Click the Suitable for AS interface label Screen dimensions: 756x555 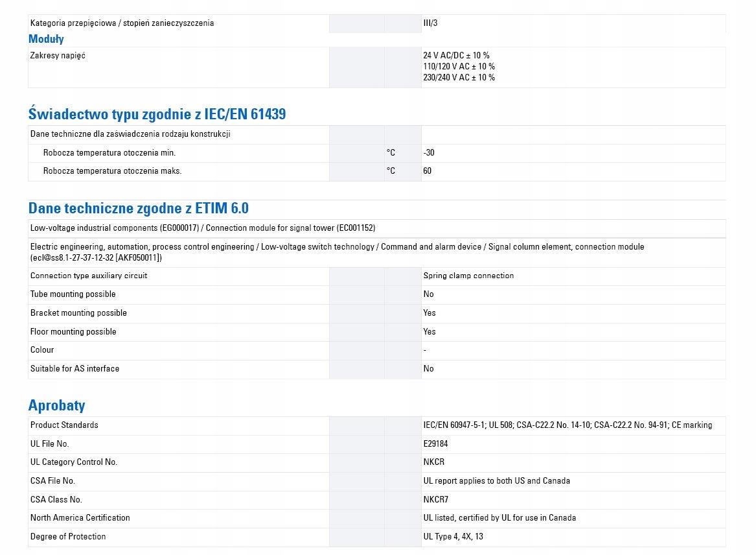pos(74,369)
